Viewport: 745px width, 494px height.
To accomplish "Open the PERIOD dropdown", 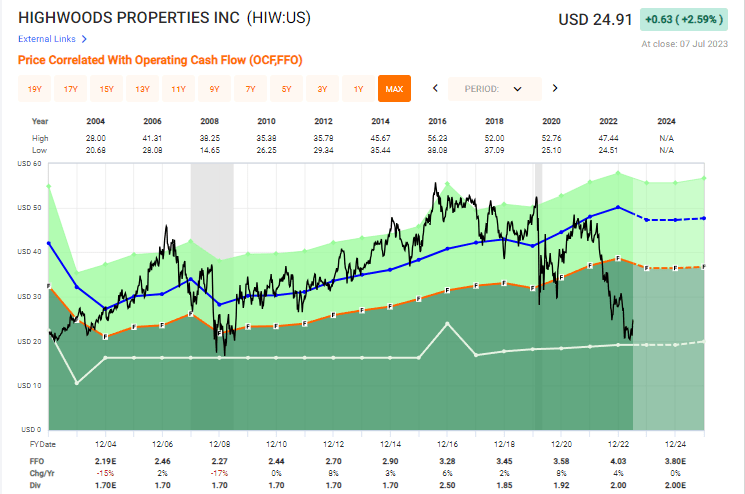I will [495, 89].
